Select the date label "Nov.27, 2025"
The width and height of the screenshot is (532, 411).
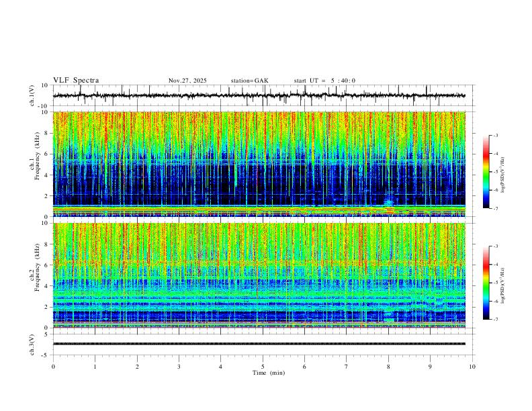pos(187,81)
